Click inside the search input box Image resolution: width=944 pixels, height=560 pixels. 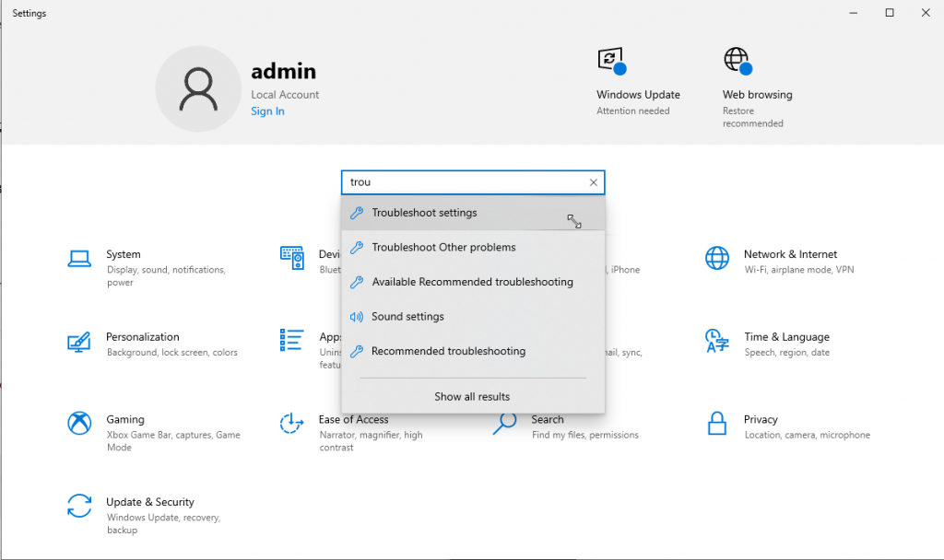click(461, 182)
